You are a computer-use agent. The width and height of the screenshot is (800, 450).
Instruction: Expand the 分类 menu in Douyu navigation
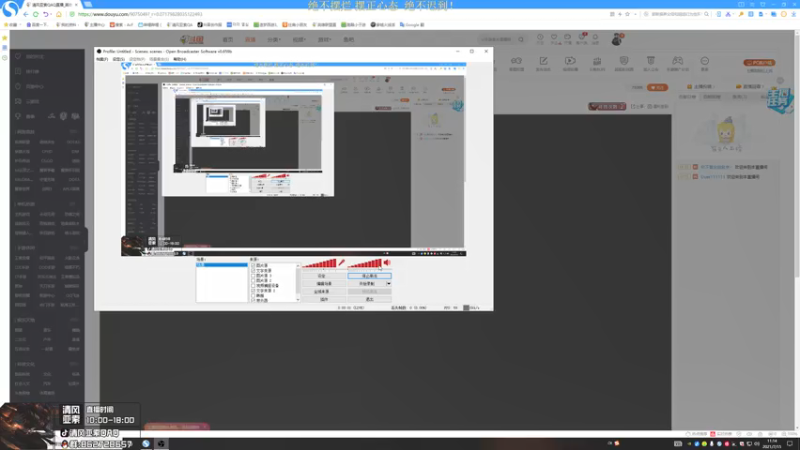(x=274, y=39)
